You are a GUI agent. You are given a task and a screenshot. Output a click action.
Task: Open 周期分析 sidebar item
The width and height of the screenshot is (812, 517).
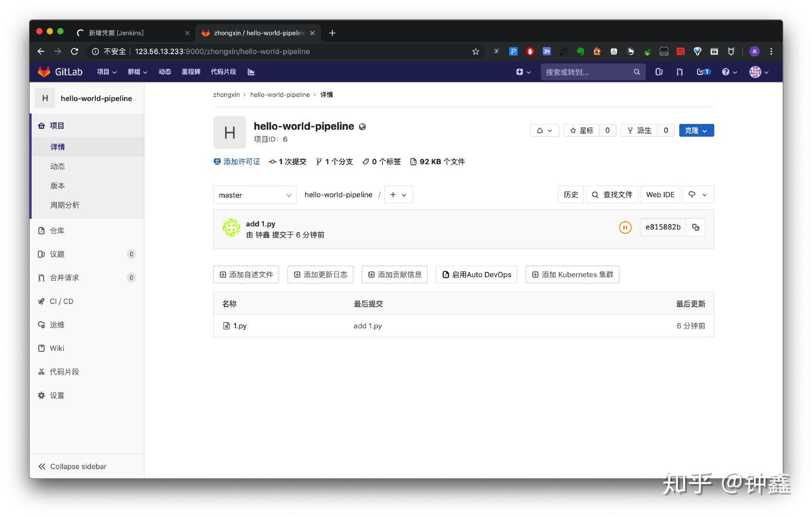point(87,205)
